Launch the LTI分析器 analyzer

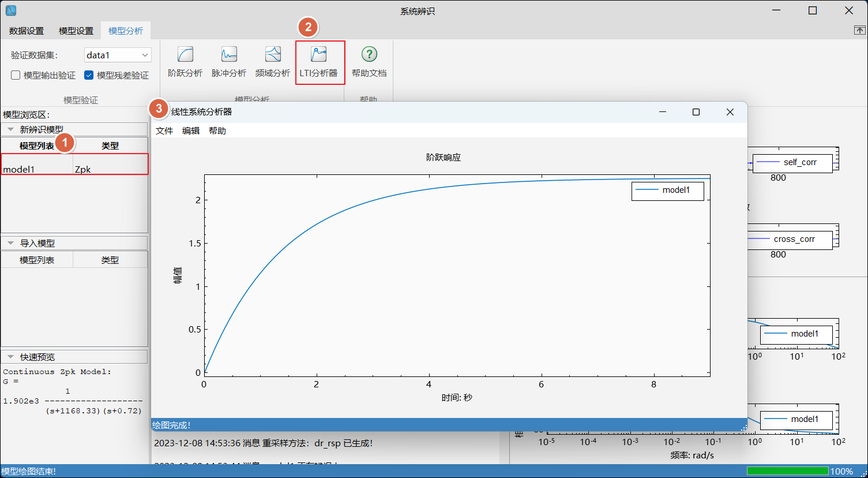(x=319, y=62)
